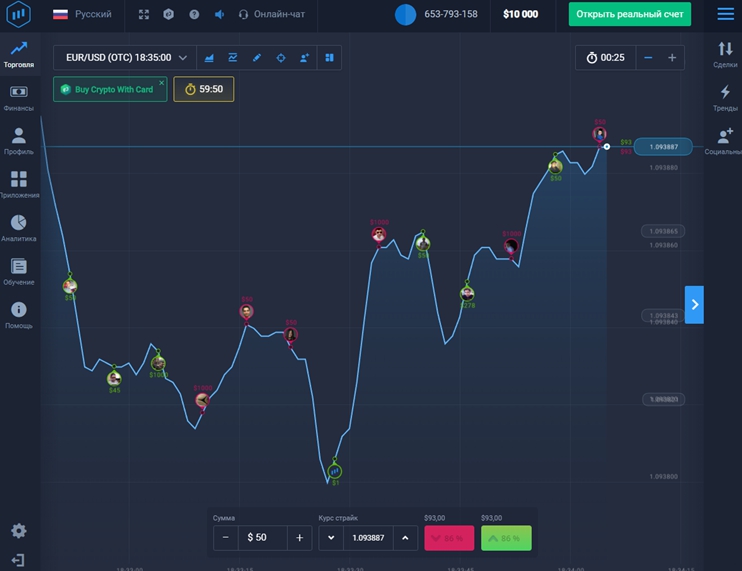Switch to the Сделки (Trades) tab
This screenshot has width=742, height=571.
point(725,53)
